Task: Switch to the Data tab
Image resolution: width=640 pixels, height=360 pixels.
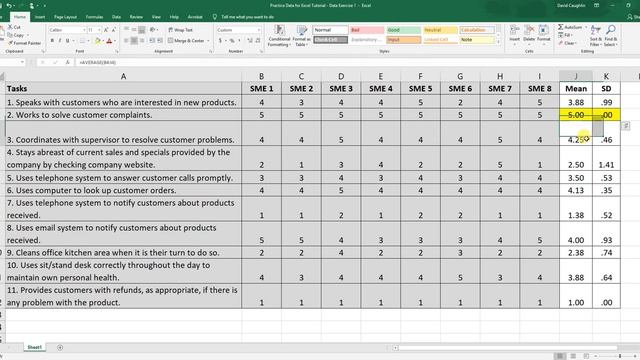Action: [x=116, y=17]
